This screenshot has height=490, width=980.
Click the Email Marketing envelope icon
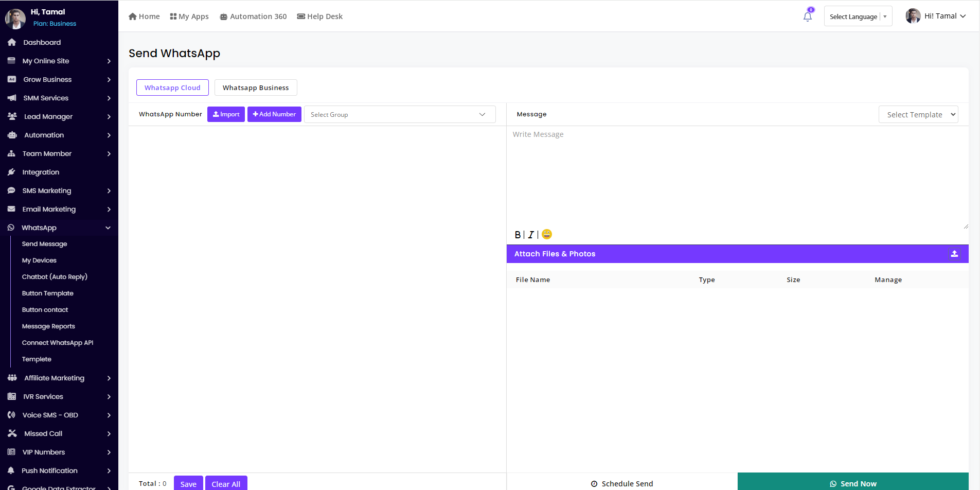[11, 209]
